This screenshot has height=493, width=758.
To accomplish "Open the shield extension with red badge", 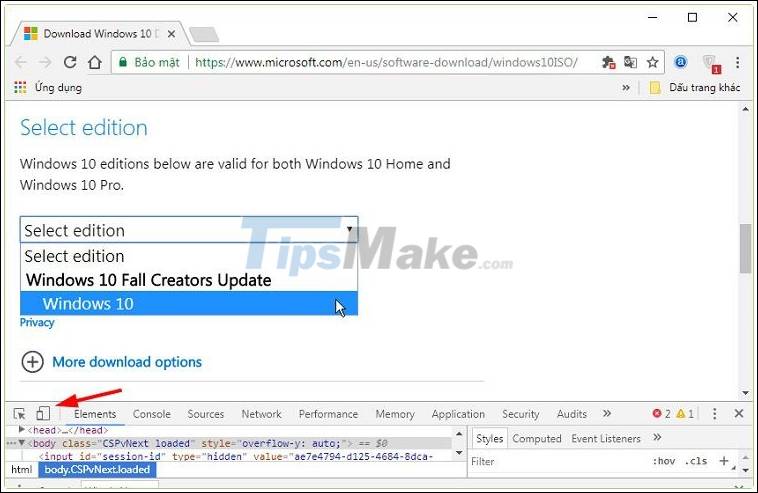I will tap(711, 63).
